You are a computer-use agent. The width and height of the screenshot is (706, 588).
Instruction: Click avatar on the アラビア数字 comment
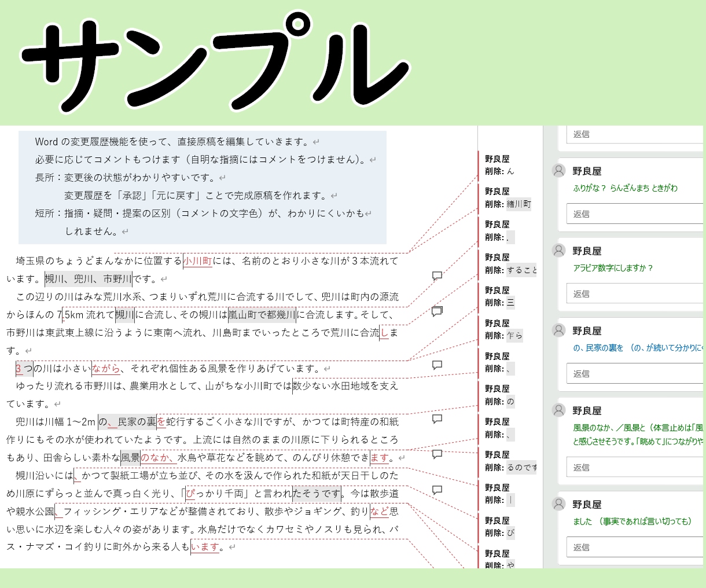(558, 250)
